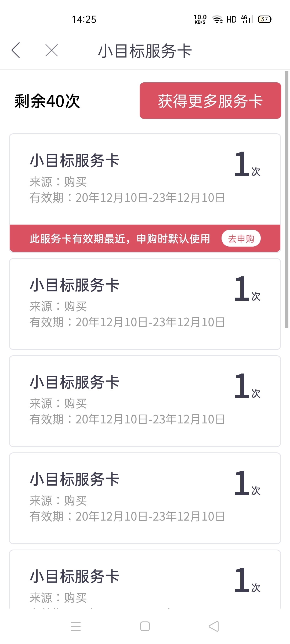This screenshot has height=644, width=290.
Task: Tap the 4G signal strength icon
Action: coord(247,19)
